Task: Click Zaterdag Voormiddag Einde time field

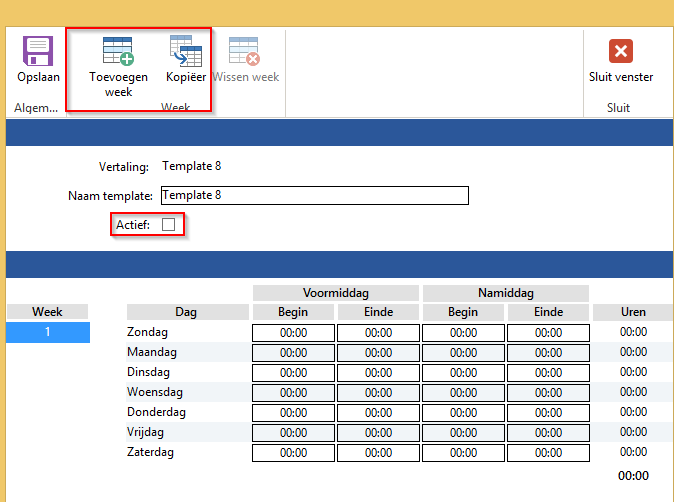Action: point(378,453)
